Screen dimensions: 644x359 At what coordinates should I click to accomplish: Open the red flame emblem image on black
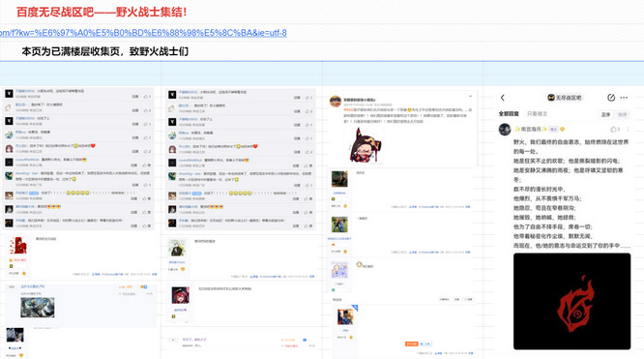(572, 302)
